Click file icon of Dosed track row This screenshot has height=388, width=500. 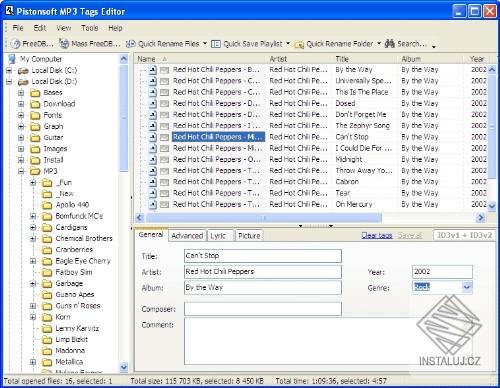(x=153, y=103)
